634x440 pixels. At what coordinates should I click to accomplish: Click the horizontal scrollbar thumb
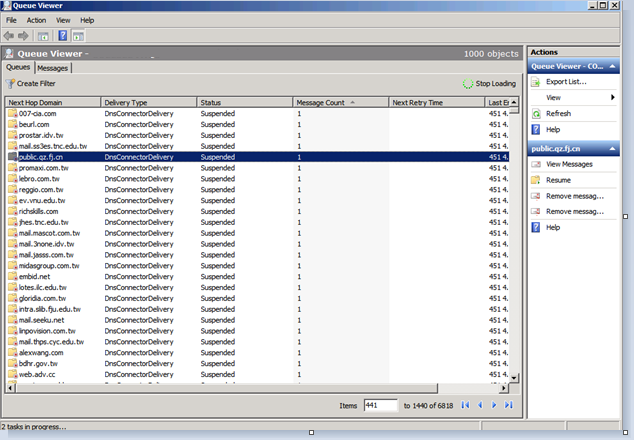[226, 388]
